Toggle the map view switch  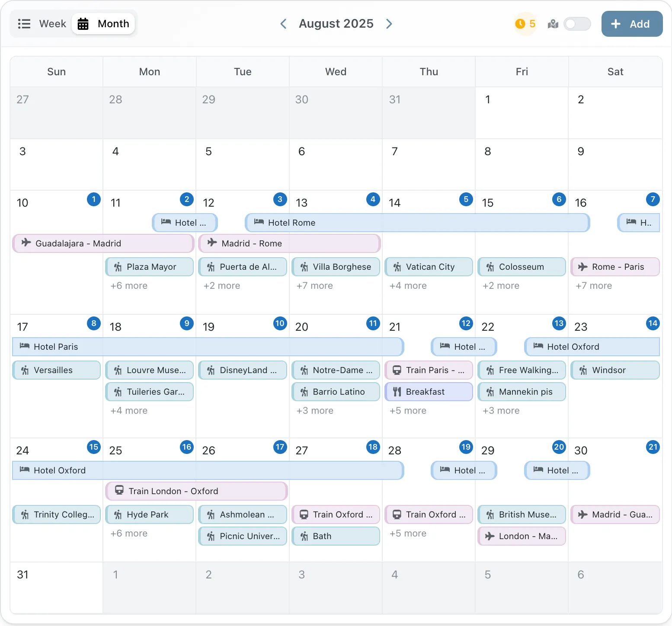(x=577, y=24)
